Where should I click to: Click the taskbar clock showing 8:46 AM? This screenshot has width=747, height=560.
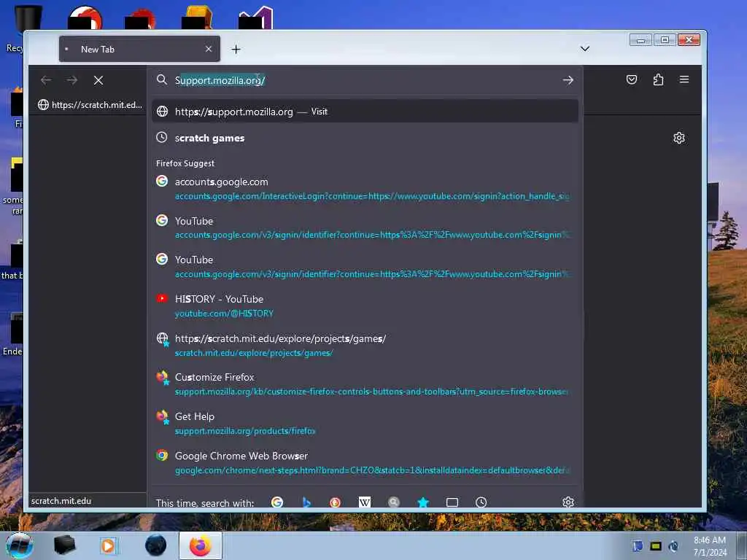[x=710, y=545]
